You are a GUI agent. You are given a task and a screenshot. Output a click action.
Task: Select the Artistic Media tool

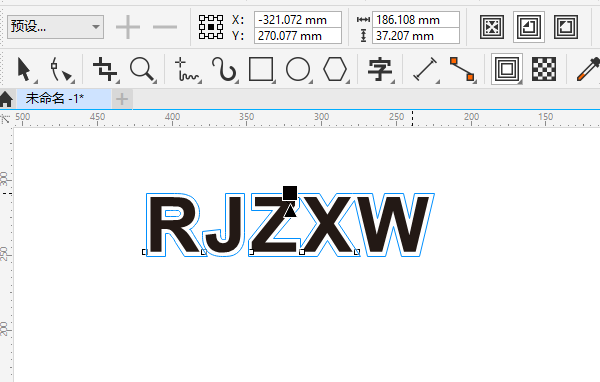pyautogui.click(x=224, y=69)
